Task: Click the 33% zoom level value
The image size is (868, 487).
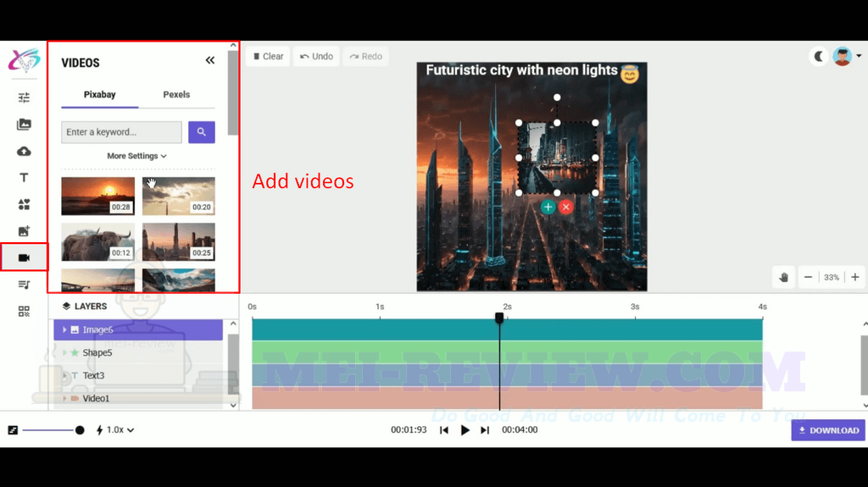Action: [832, 277]
